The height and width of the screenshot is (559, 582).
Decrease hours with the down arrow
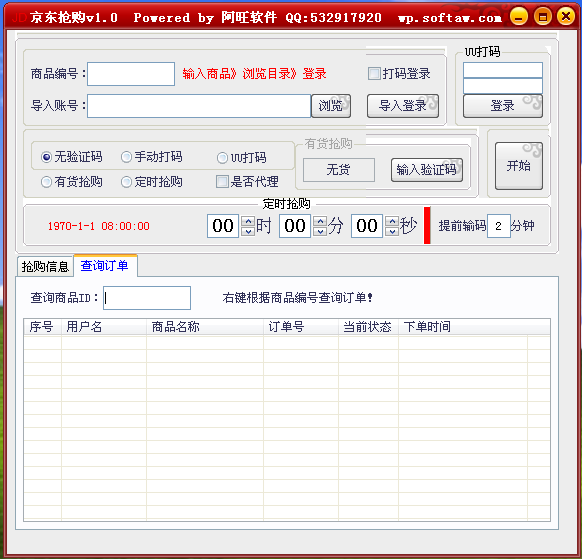[x=248, y=231]
